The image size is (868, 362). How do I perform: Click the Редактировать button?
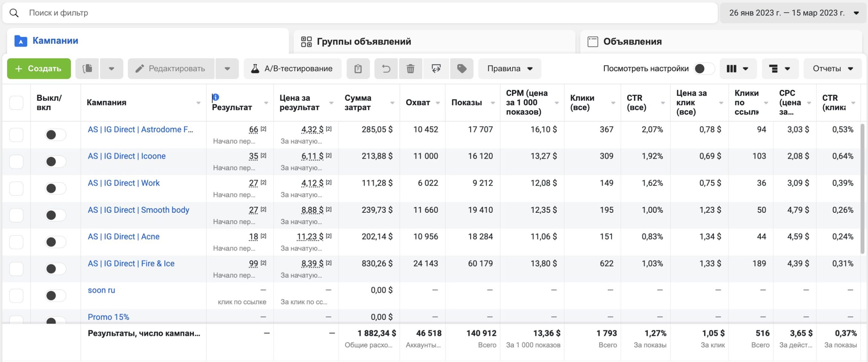tap(171, 69)
